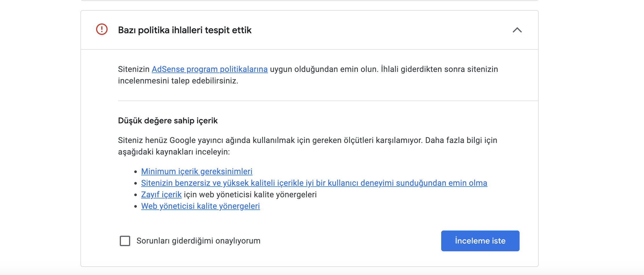
Task: Click the aşağıdaki kaynakları inceleyin text line
Action: click(174, 152)
